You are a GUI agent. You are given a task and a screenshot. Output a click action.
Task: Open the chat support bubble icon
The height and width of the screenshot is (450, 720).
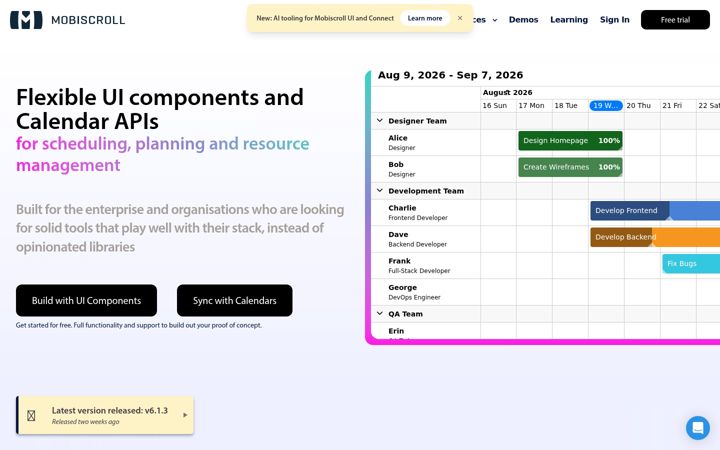click(x=698, y=428)
